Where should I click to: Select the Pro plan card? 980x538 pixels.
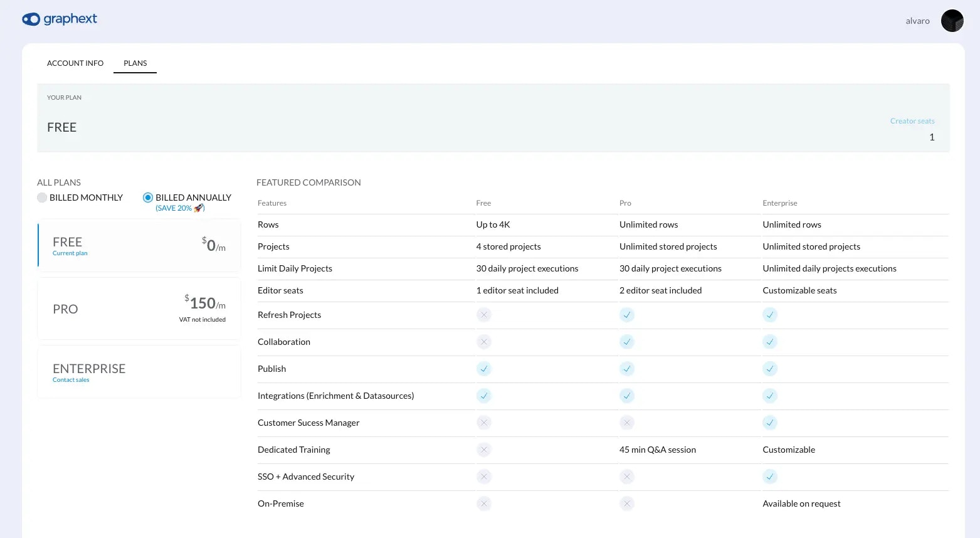click(139, 309)
